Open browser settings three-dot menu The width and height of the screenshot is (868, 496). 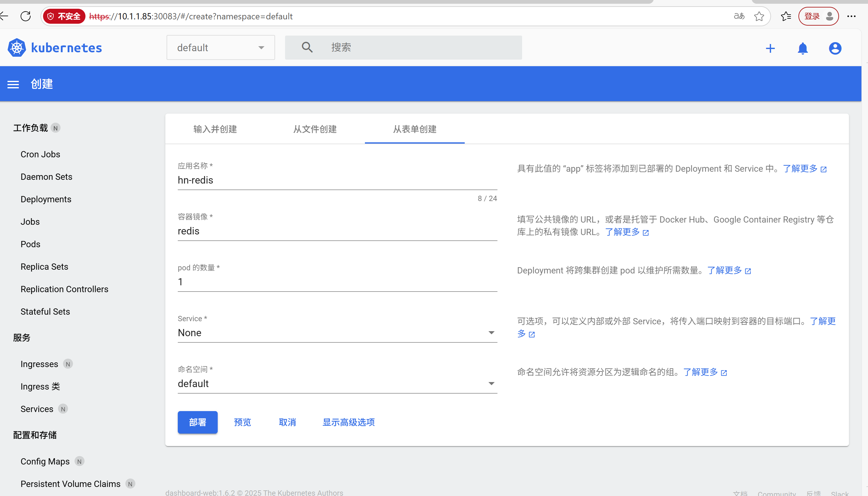tap(851, 16)
